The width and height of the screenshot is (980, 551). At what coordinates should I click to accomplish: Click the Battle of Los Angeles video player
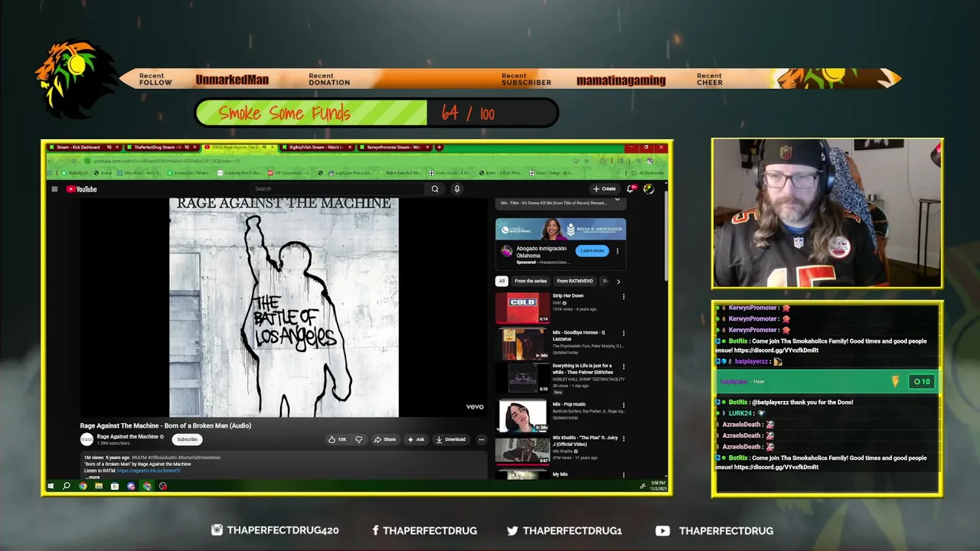coord(283,307)
